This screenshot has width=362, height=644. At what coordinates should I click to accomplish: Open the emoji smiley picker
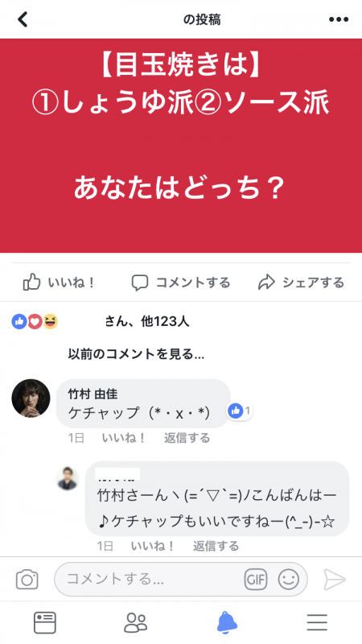[289, 580]
